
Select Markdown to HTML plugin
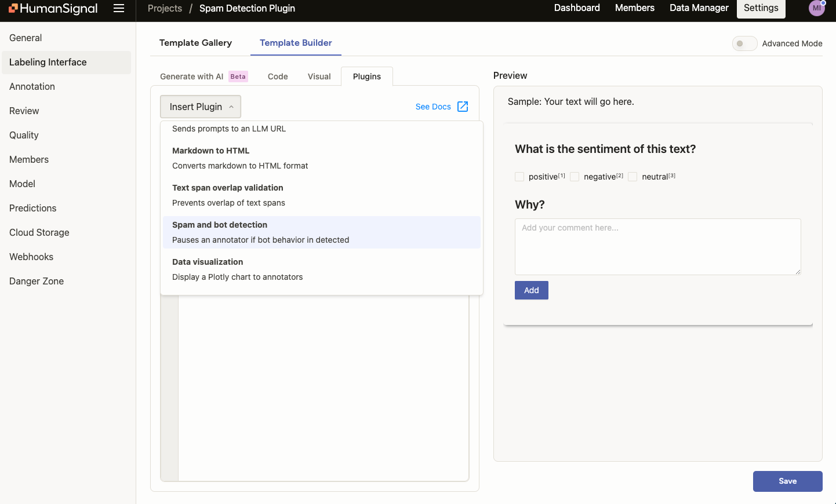(322, 158)
